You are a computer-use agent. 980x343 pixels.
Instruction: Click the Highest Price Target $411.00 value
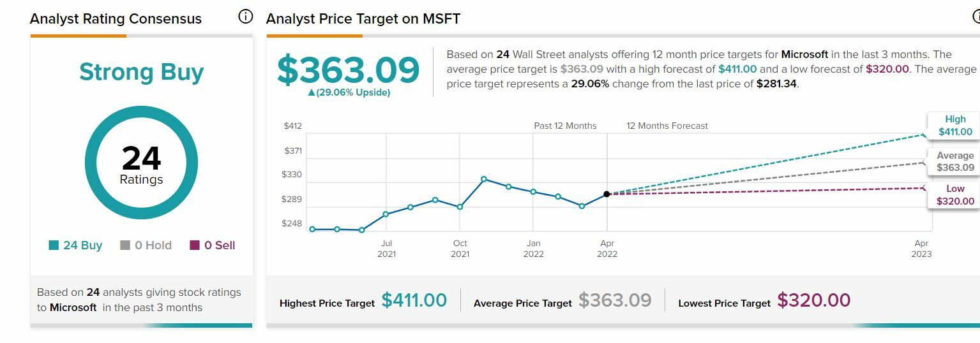point(414,300)
